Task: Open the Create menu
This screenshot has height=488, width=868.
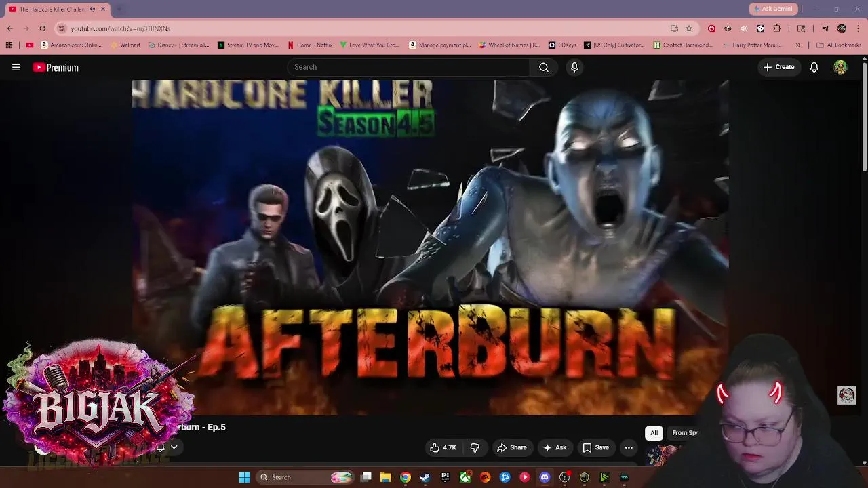Action: [x=778, y=67]
